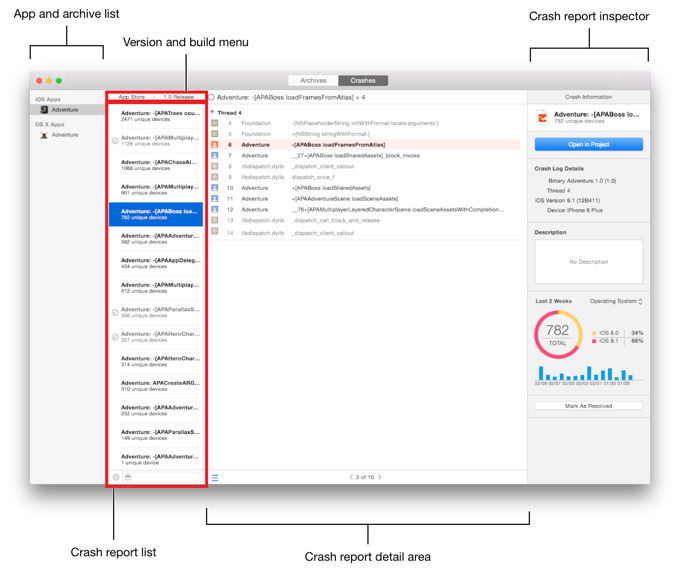Click the frame 5 Foundation icon
The image size is (680, 570).
coord(215,134)
